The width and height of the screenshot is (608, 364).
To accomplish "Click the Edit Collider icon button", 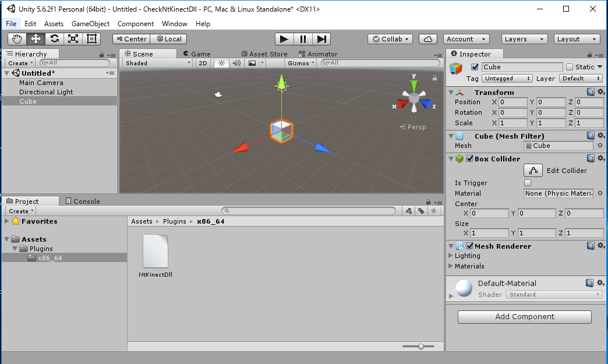I will tap(533, 171).
